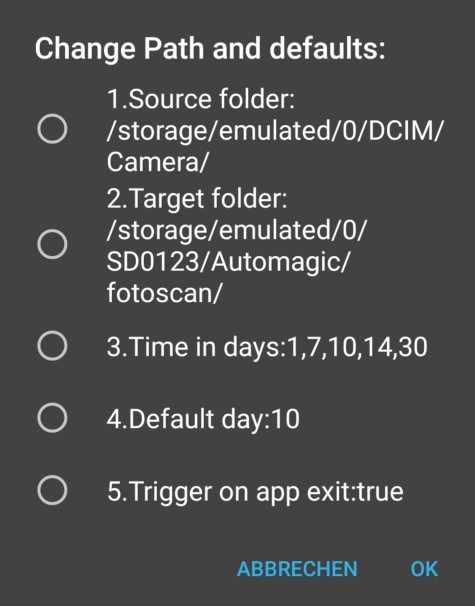The height and width of the screenshot is (606, 475).
Task: Click the '10' value of Default day
Action: (286, 419)
